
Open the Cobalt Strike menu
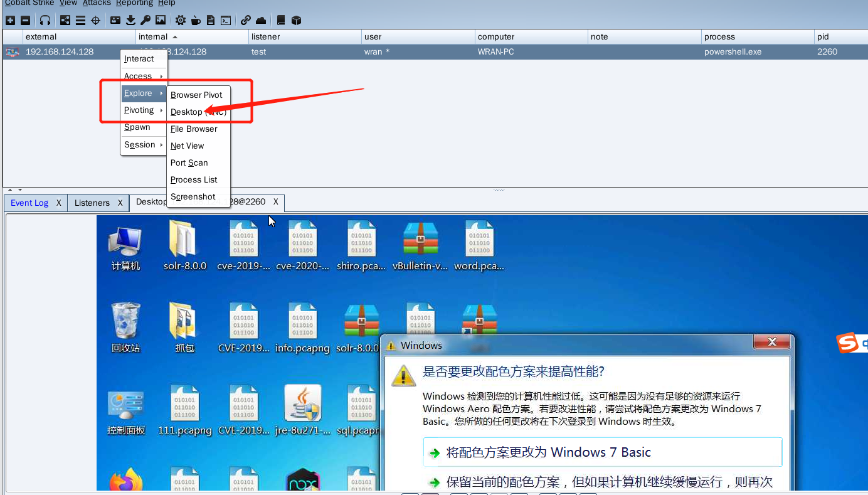(x=29, y=3)
